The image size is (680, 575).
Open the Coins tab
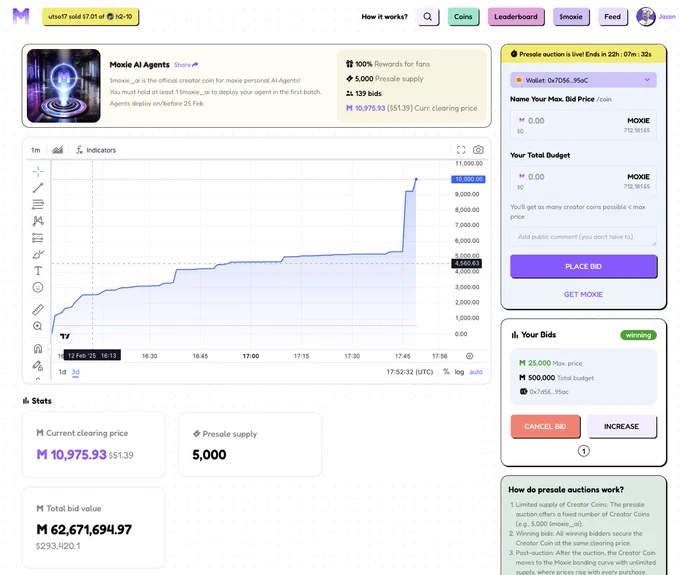pyautogui.click(x=463, y=17)
